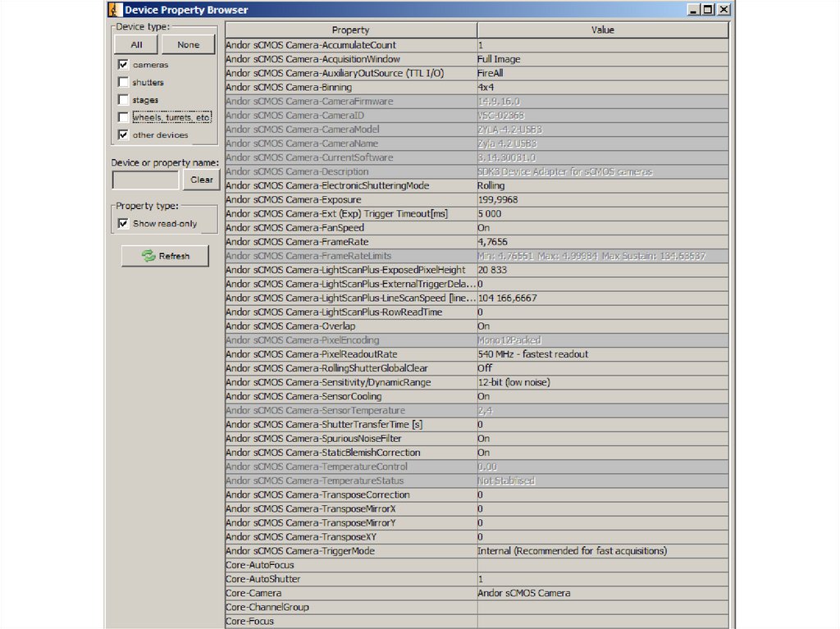Click the Trigger Timeout value '5 000'
This screenshot has width=840, height=629.
[x=603, y=213]
